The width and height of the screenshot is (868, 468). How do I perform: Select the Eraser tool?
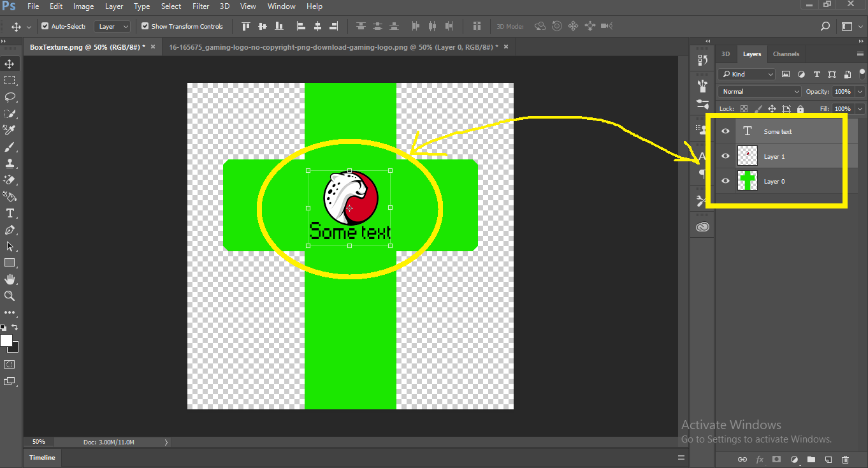click(x=10, y=180)
